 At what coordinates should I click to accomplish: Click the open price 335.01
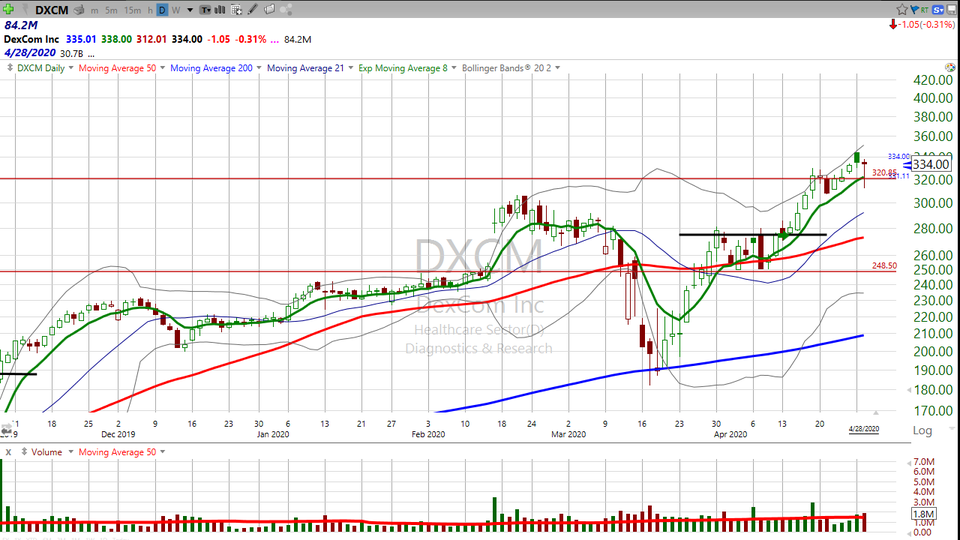[x=81, y=39]
